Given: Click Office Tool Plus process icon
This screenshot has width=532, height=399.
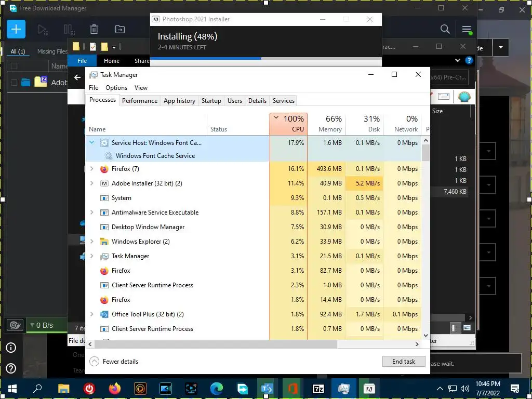Looking at the screenshot, I should pos(104,314).
